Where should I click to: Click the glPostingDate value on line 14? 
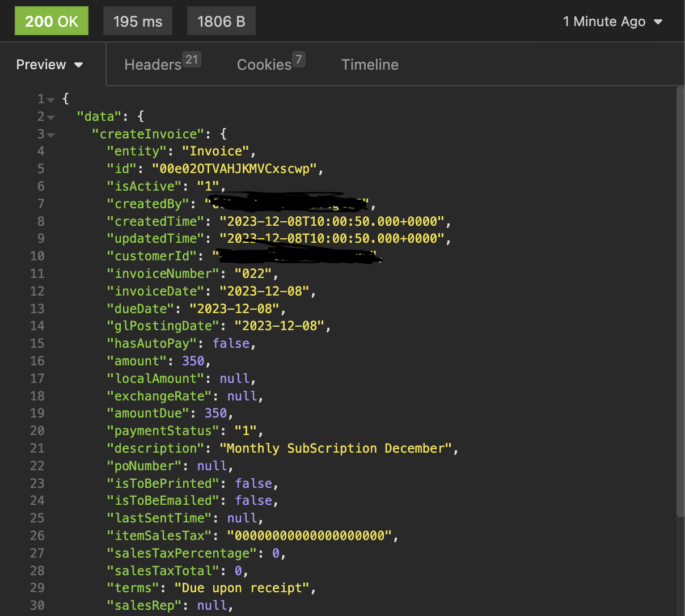[x=280, y=326]
